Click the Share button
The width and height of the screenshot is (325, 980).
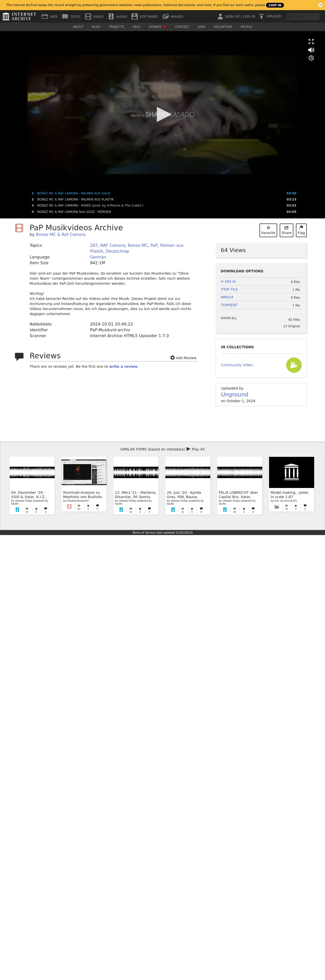pyautogui.click(x=286, y=230)
